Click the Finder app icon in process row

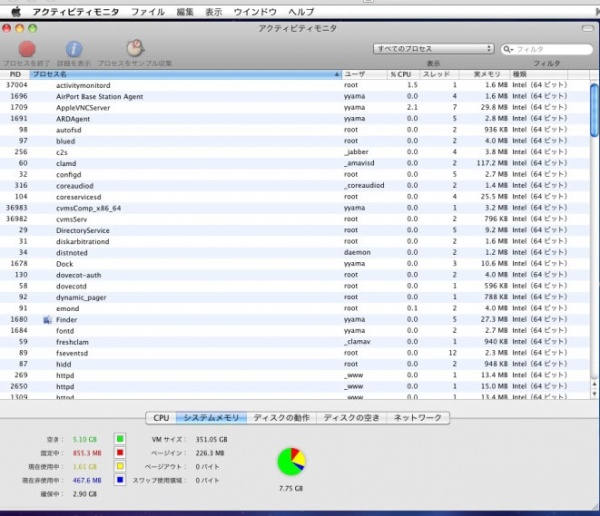[x=47, y=320]
